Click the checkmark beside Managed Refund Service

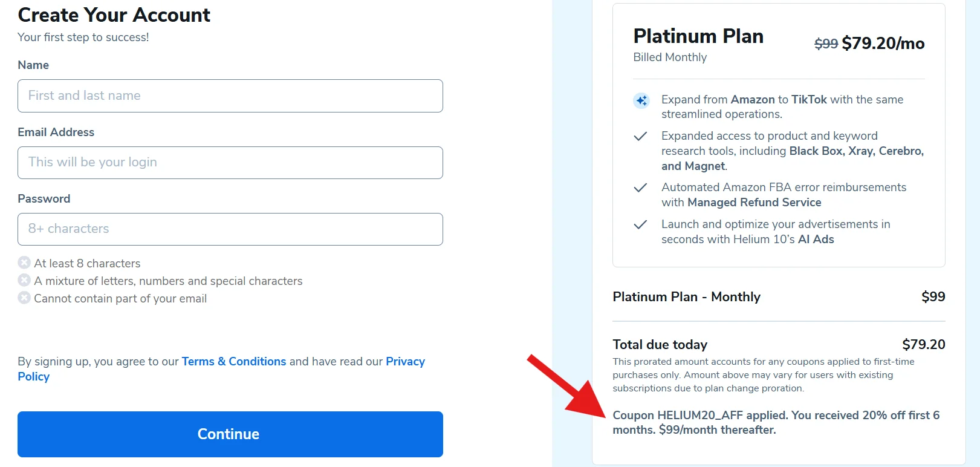pyautogui.click(x=640, y=188)
